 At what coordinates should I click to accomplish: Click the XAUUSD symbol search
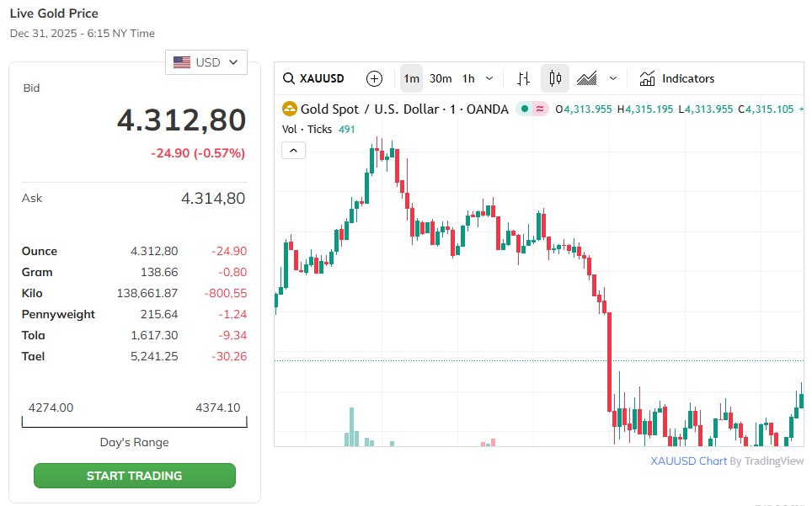click(313, 78)
